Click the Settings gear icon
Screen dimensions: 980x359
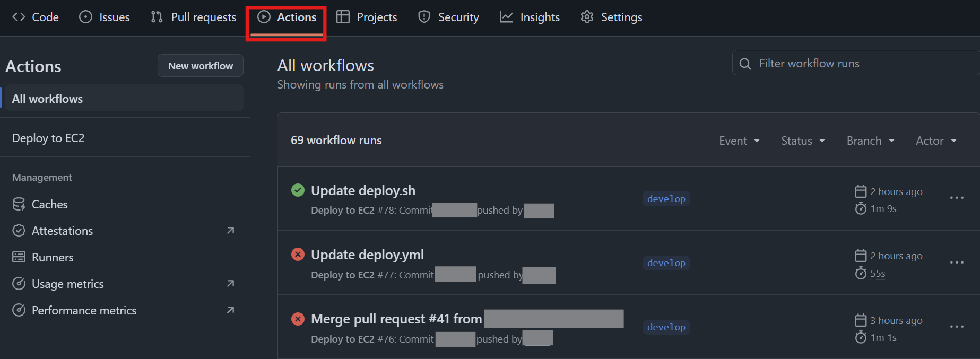tap(587, 17)
